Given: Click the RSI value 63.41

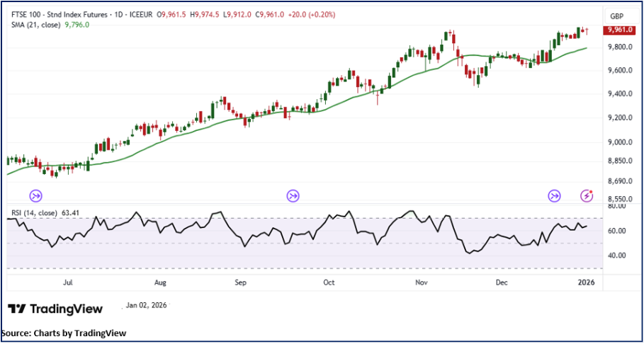Looking at the screenshot, I should pyautogui.click(x=70, y=212).
